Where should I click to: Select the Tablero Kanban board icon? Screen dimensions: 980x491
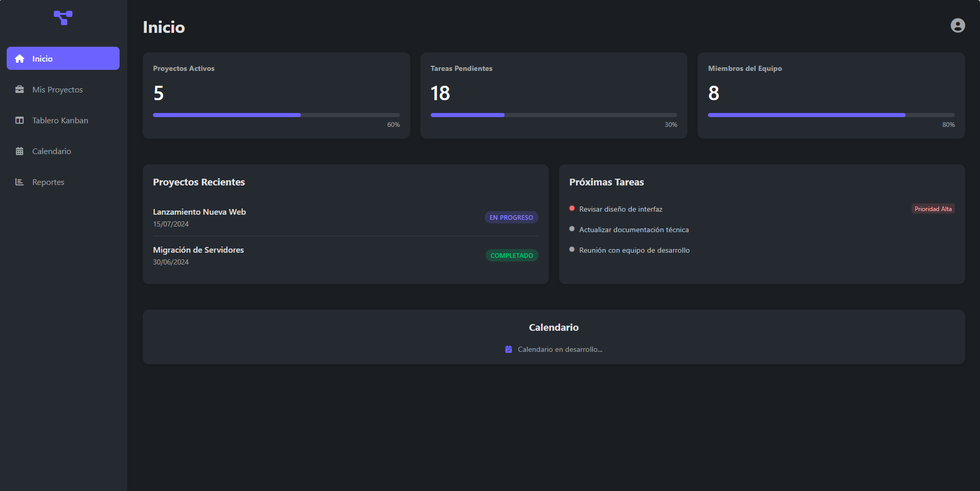coord(20,120)
